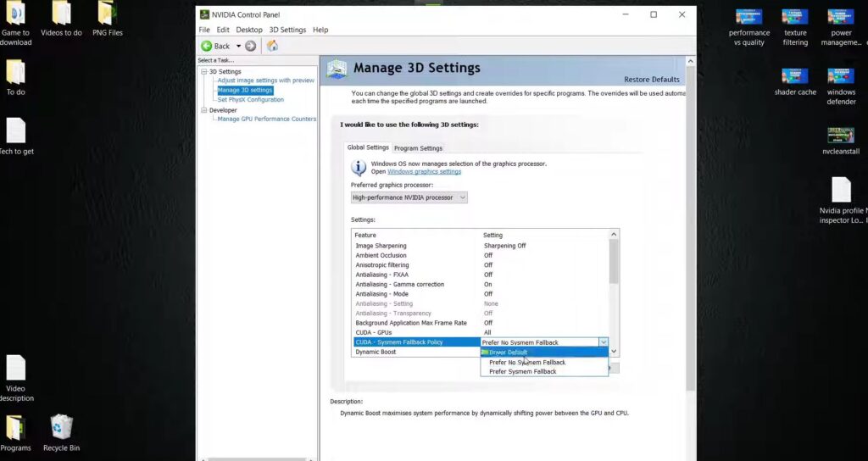This screenshot has height=461, width=868.
Task: Click the main panel vertical scrollbar
Action: tap(690, 230)
